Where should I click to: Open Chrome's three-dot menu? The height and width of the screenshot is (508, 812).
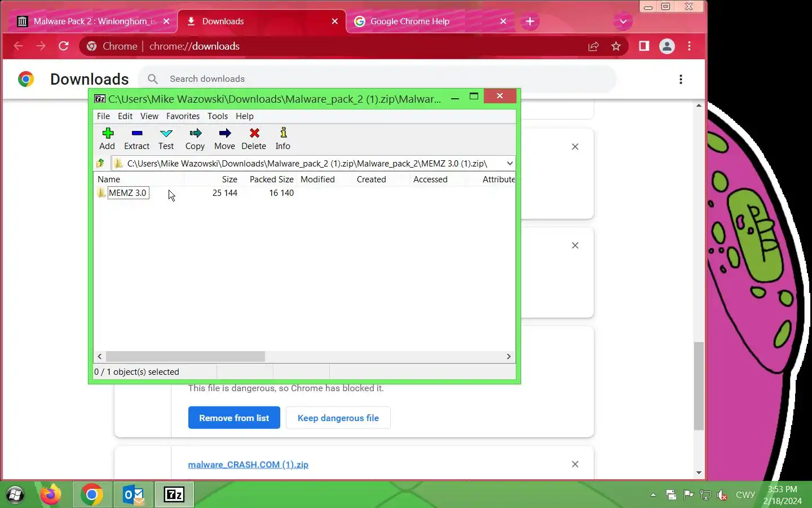pos(690,46)
